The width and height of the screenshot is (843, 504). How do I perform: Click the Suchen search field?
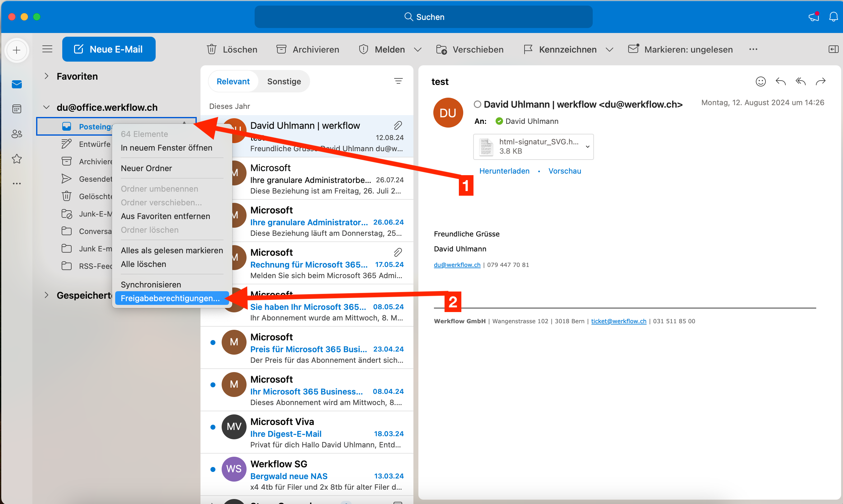click(423, 16)
